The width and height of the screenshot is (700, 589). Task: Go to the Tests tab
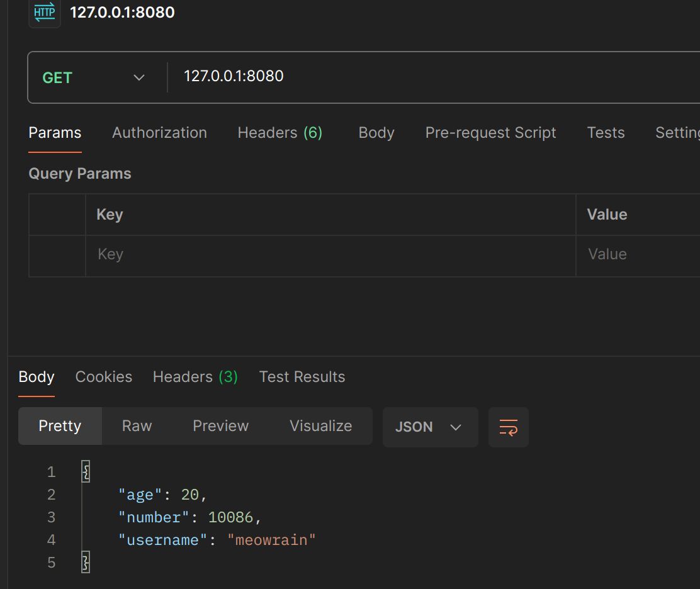click(x=606, y=133)
